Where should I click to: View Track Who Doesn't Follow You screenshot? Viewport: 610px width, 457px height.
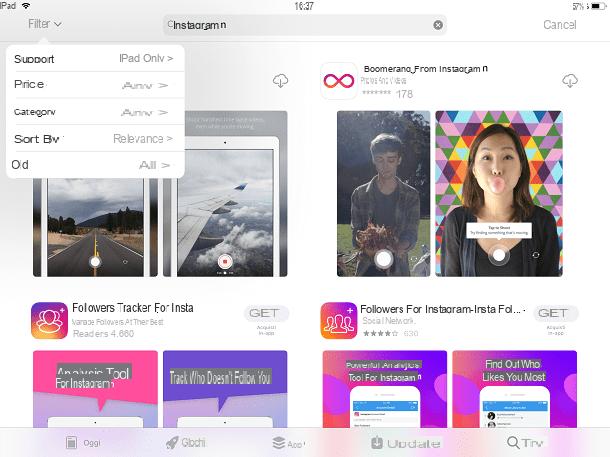(225, 389)
